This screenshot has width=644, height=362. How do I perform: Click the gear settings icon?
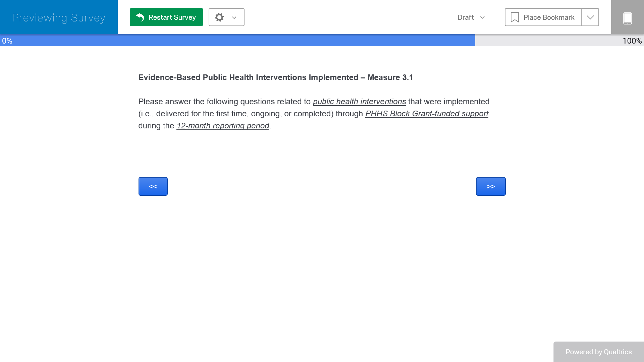click(x=219, y=17)
